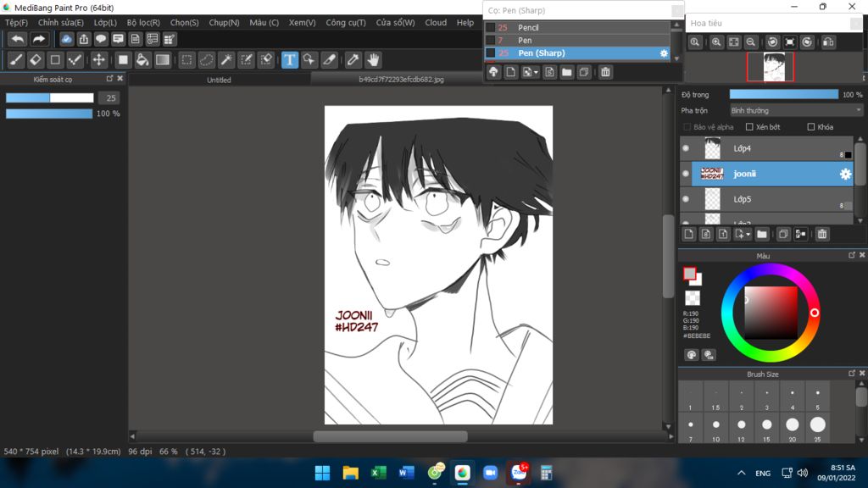Open the Bộ lọc(R) menu
The height and width of the screenshot is (488, 868).
click(x=143, y=23)
